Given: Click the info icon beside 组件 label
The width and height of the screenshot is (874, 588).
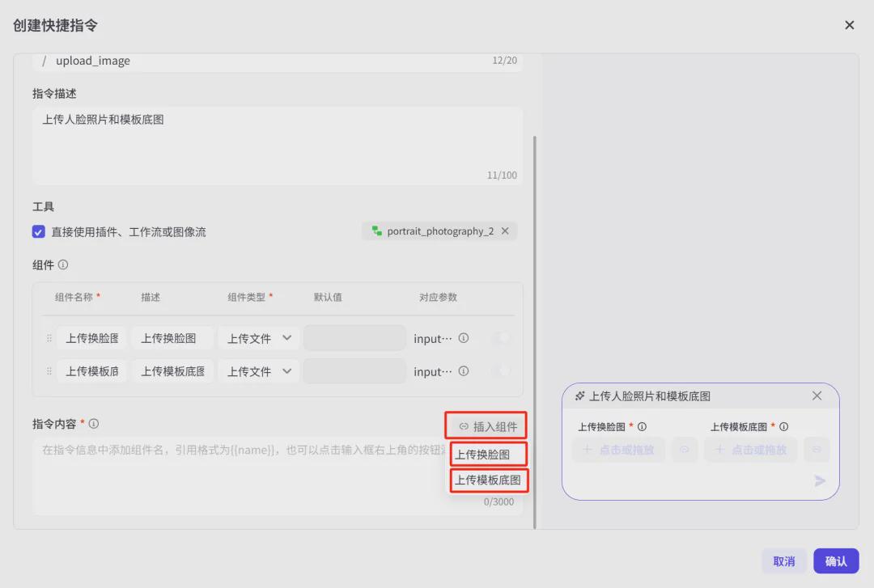Looking at the screenshot, I should [x=63, y=264].
